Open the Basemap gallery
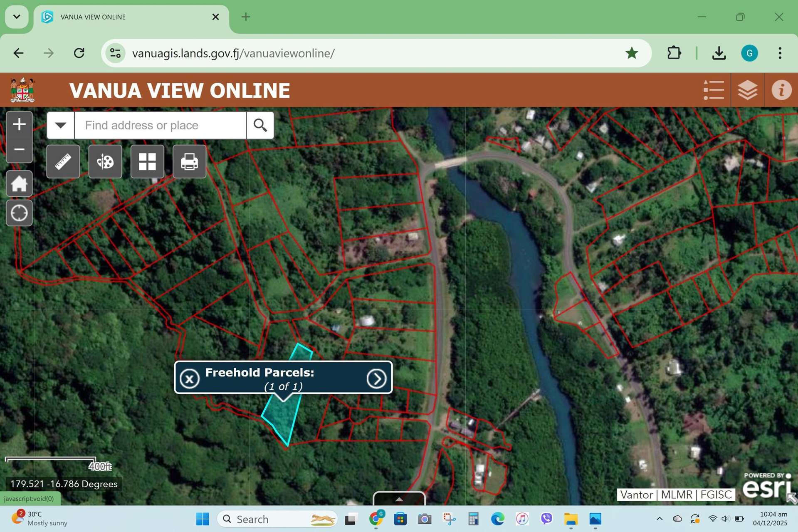This screenshot has width=798, height=532. 147,161
